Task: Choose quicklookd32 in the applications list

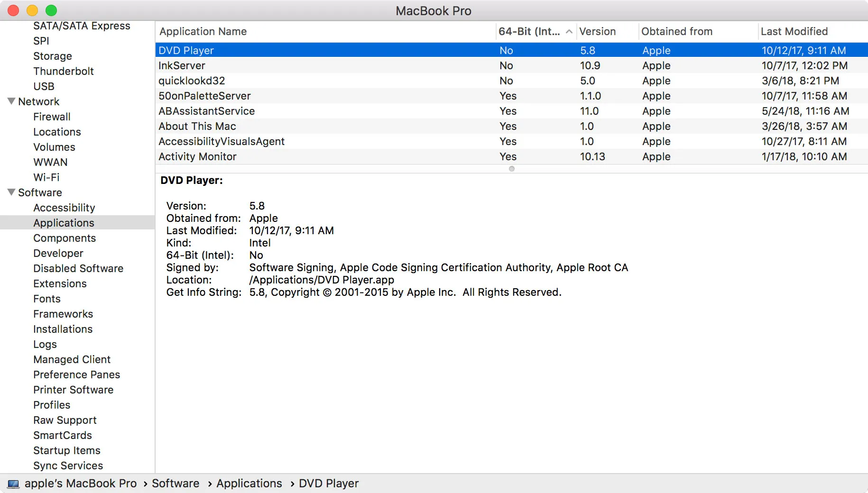Action: (x=192, y=81)
